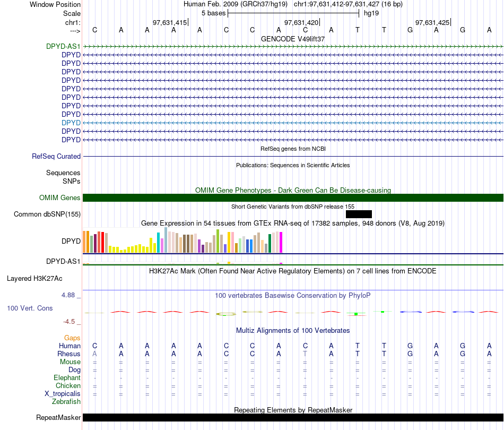The height and width of the screenshot is (430, 504).
Task: Select the Rhesus alignment row label
Action: point(69,354)
